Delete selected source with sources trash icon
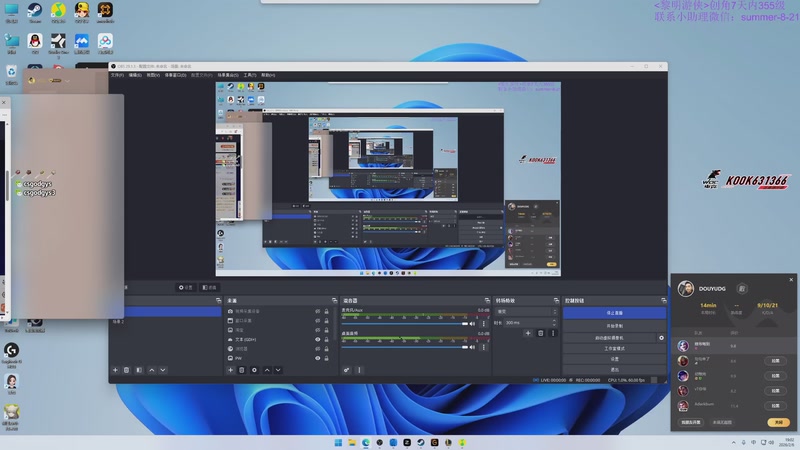The height and width of the screenshot is (450, 800). 242,370
